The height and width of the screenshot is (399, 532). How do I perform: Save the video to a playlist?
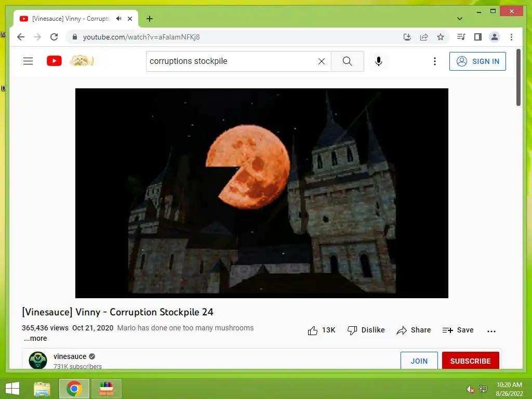[458, 330]
